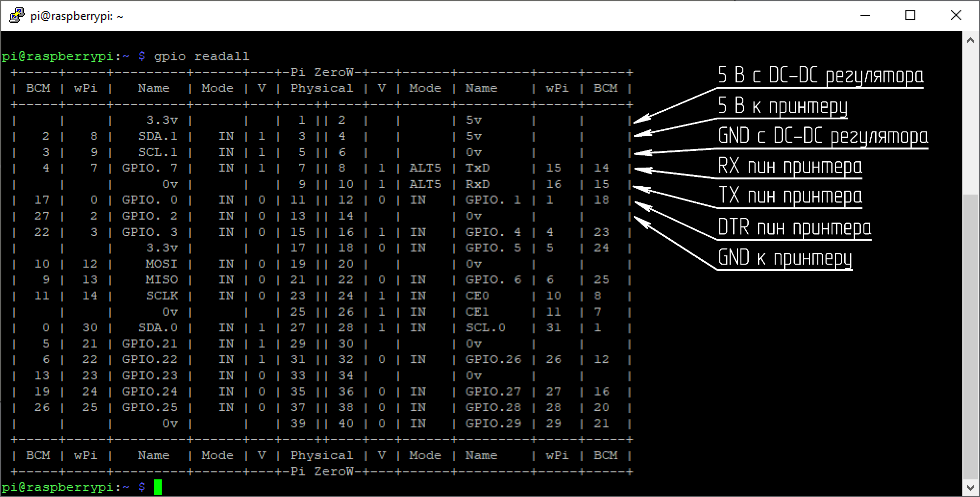Click the label 'DTR пин принтера'

[794, 228]
